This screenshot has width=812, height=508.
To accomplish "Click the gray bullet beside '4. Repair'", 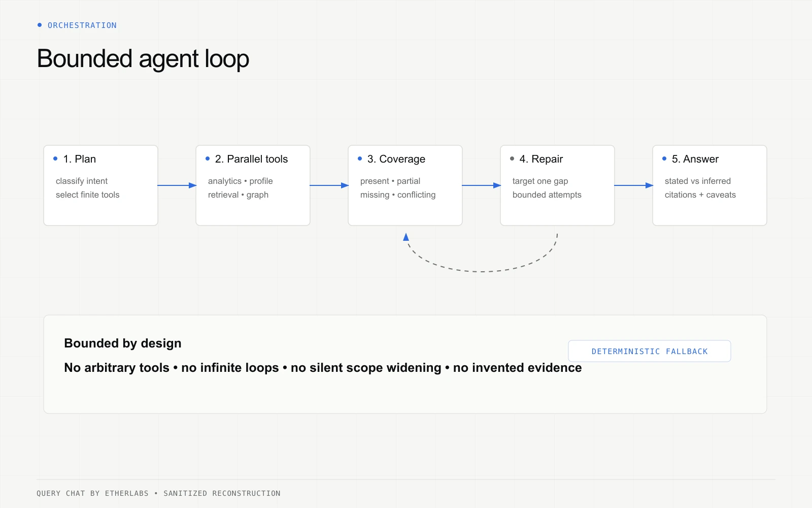I will 512,158.
